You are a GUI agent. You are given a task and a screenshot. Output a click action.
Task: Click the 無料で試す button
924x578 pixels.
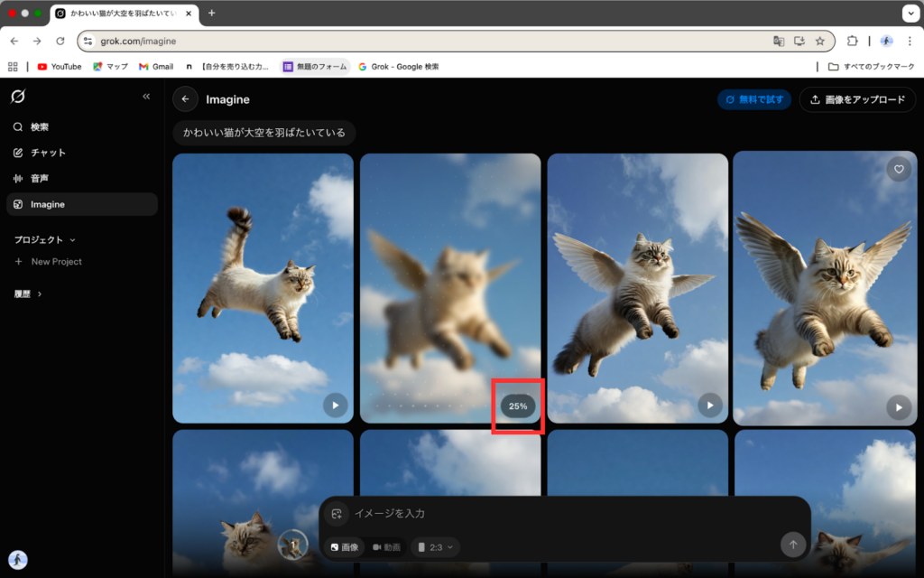(753, 99)
